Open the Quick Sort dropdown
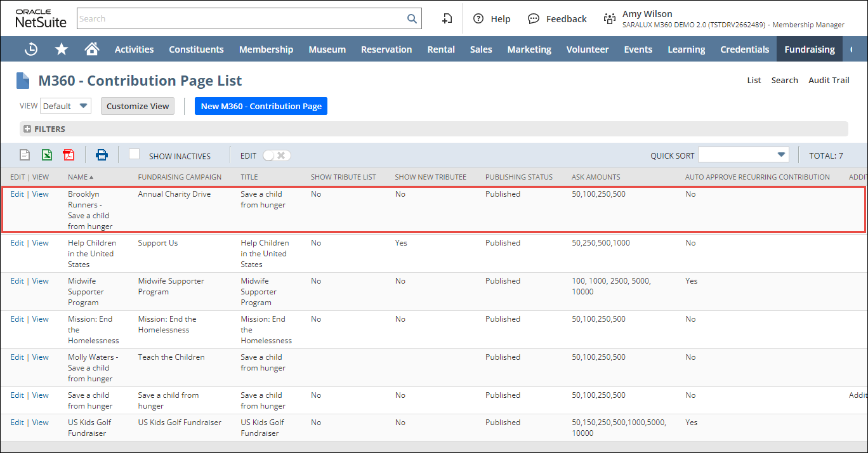The height and width of the screenshot is (453, 868). tap(743, 155)
